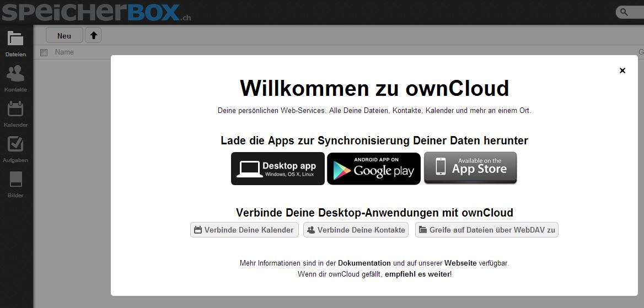Open the Bilder pictures section
Image resolution: width=644 pixels, height=308 pixels.
pyautogui.click(x=15, y=185)
